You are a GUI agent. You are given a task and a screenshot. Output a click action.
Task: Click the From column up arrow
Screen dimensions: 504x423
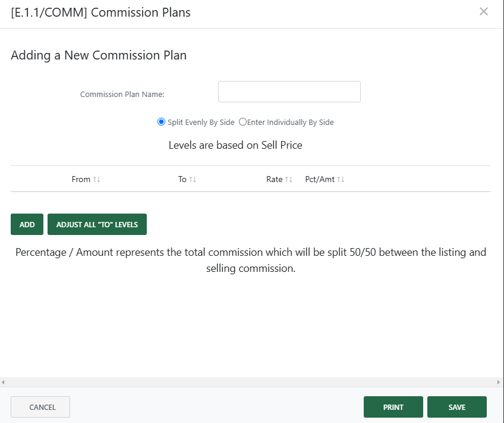pos(93,178)
